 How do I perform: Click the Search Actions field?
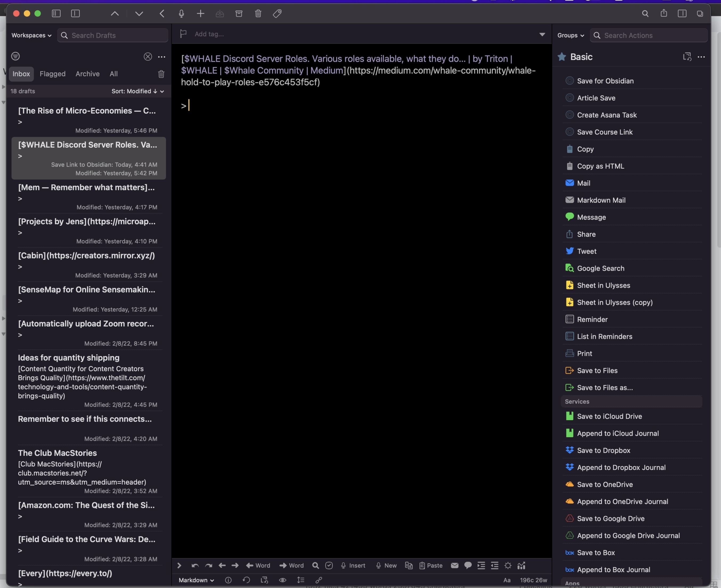[x=649, y=35]
